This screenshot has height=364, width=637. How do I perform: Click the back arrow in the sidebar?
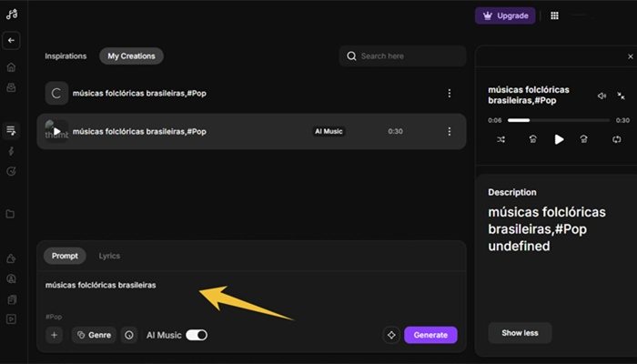click(x=11, y=40)
